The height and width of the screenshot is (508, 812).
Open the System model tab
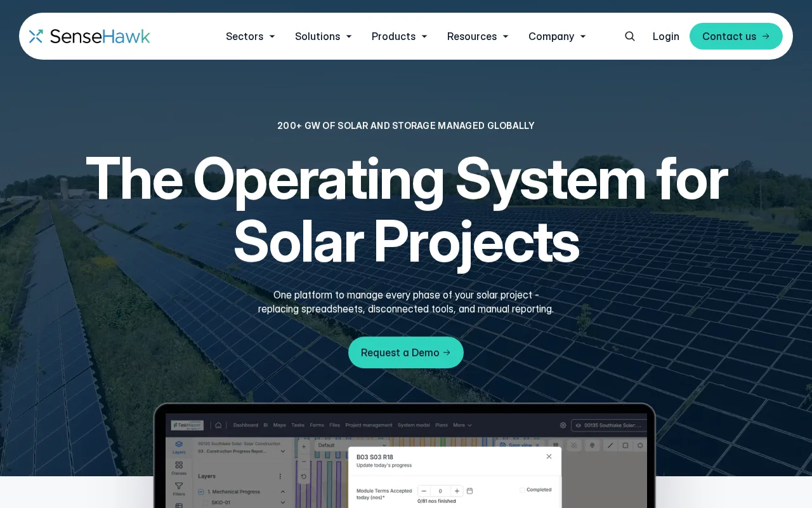click(x=414, y=425)
